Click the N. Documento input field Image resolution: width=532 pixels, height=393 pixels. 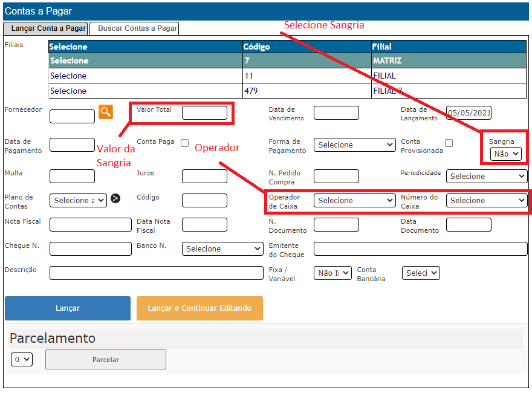click(336, 225)
